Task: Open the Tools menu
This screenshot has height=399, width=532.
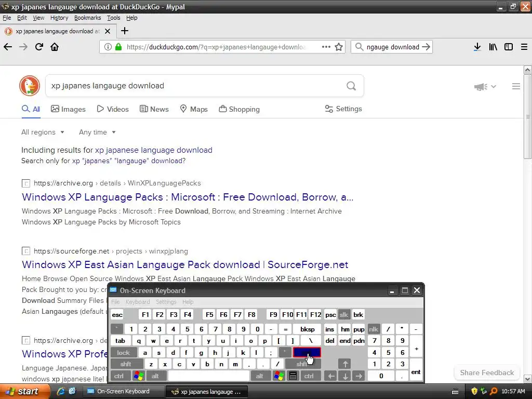Action: [x=114, y=18]
